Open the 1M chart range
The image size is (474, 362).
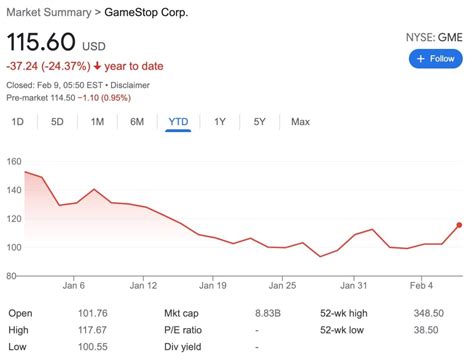(x=97, y=122)
